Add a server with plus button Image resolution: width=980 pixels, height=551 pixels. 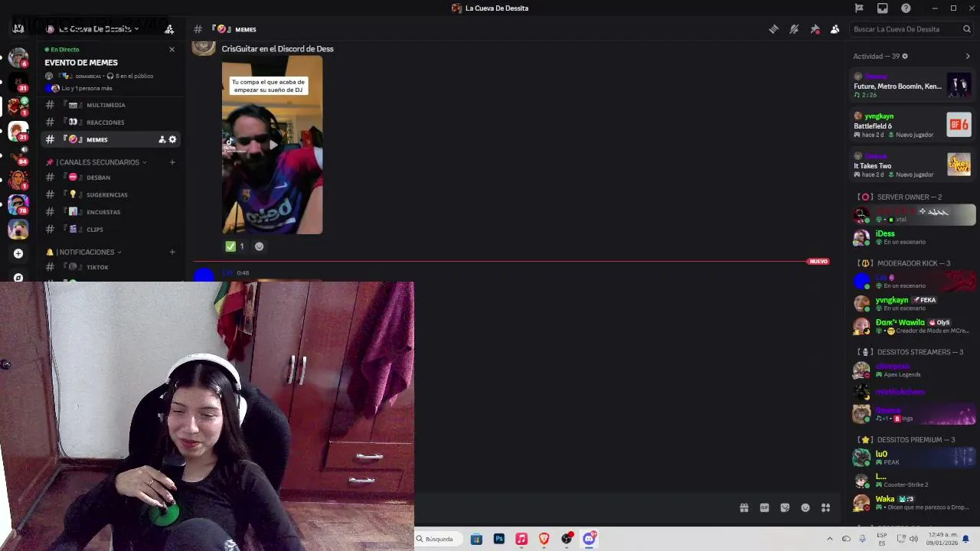(x=18, y=253)
